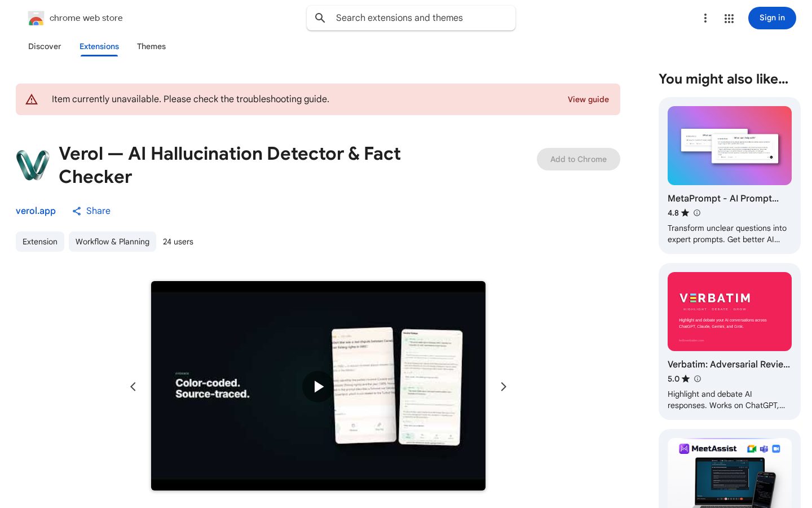Open the three-dot more options menu
Viewport: 812px width, 508px height.
(x=705, y=18)
